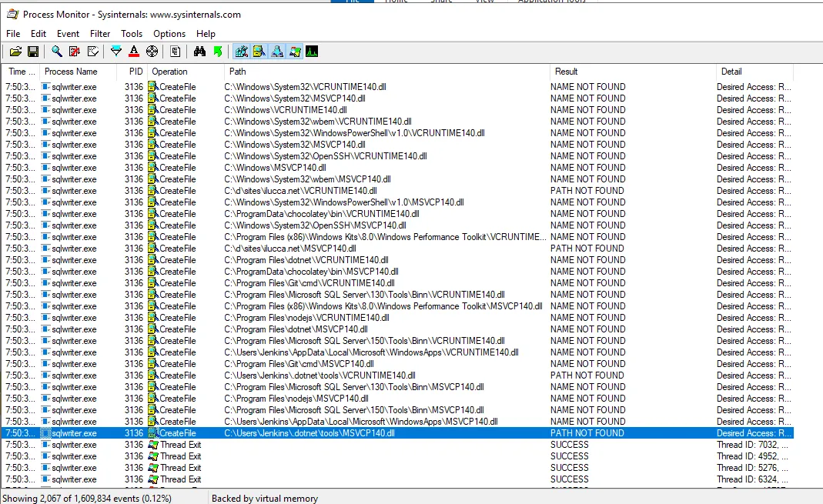Click 'Backed by virtual memory' status text
The image size is (823, 504).
click(265, 499)
